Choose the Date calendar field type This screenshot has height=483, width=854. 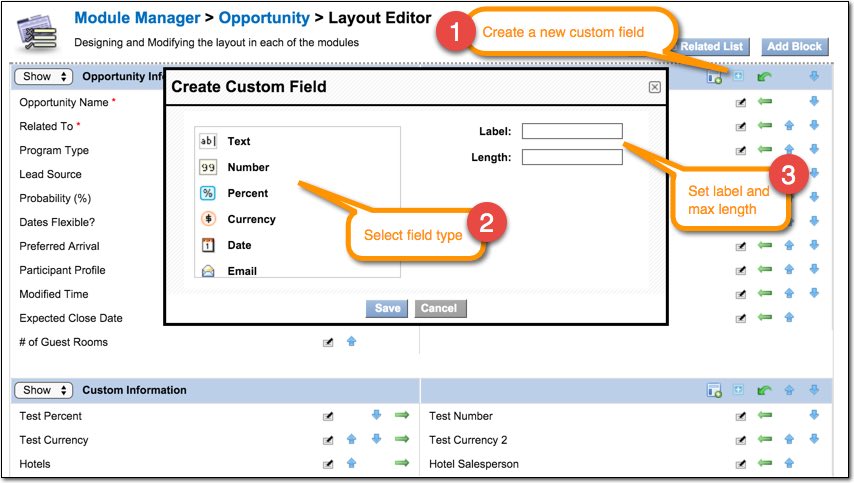[x=208, y=245]
